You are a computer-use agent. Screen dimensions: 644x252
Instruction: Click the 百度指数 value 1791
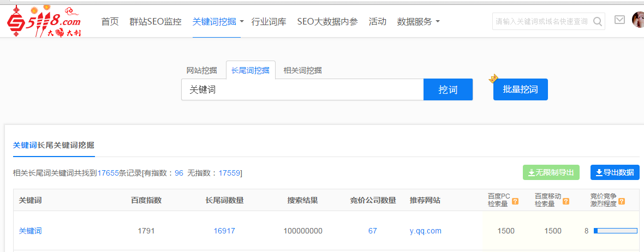tap(146, 231)
